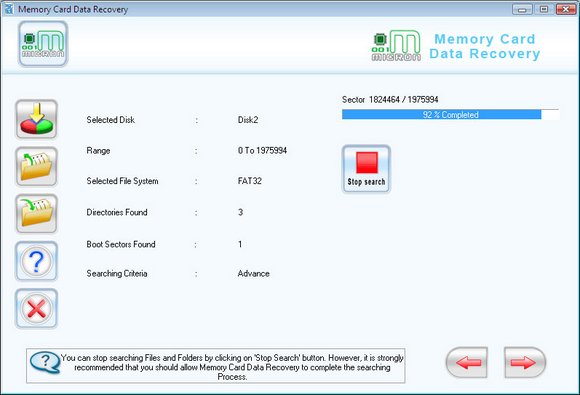Click the folder with green arrow above Help
This screenshot has width=580, height=395.
[x=36, y=213]
